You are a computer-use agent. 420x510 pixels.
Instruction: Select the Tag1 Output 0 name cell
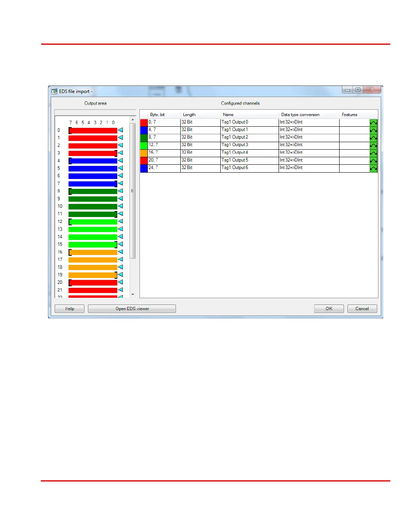coord(250,123)
